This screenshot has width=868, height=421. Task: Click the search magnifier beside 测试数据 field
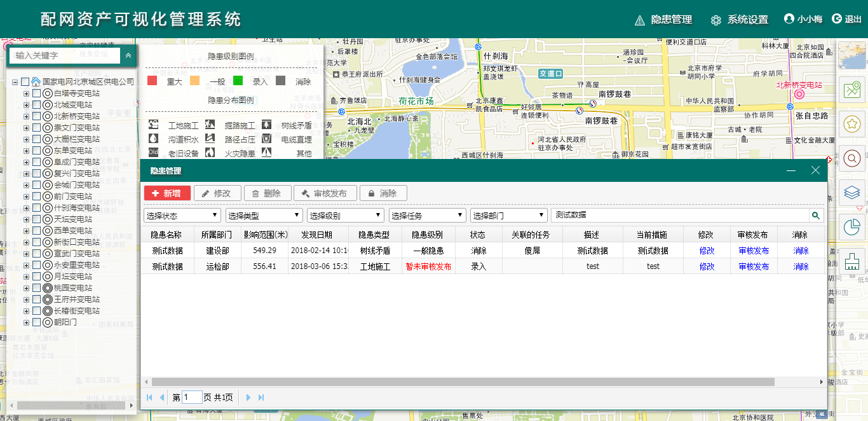click(816, 215)
